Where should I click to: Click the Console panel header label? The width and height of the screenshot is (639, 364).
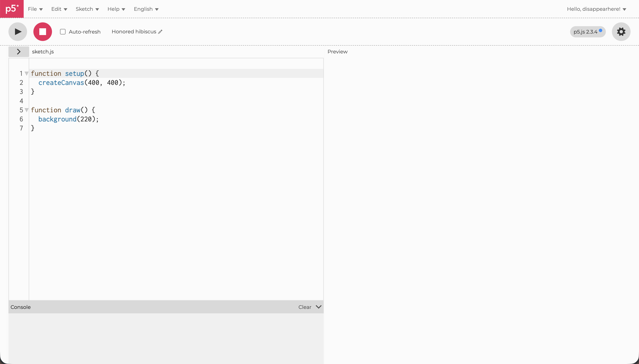click(x=20, y=307)
